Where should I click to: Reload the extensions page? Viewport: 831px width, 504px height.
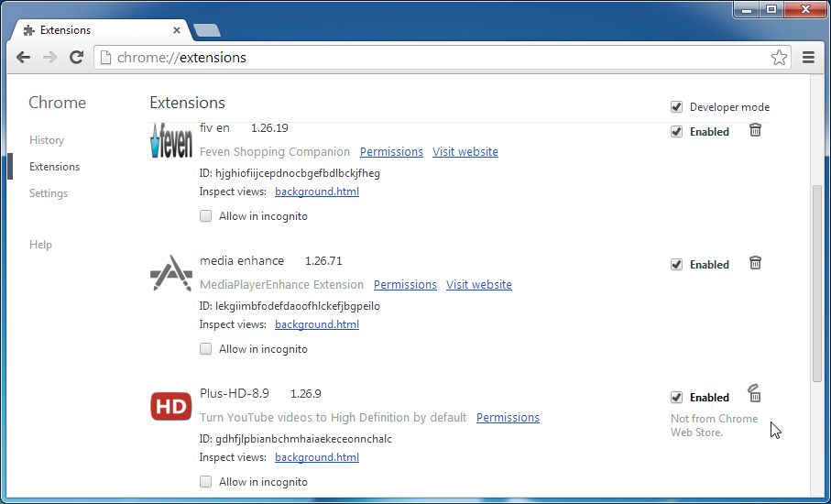coord(77,57)
